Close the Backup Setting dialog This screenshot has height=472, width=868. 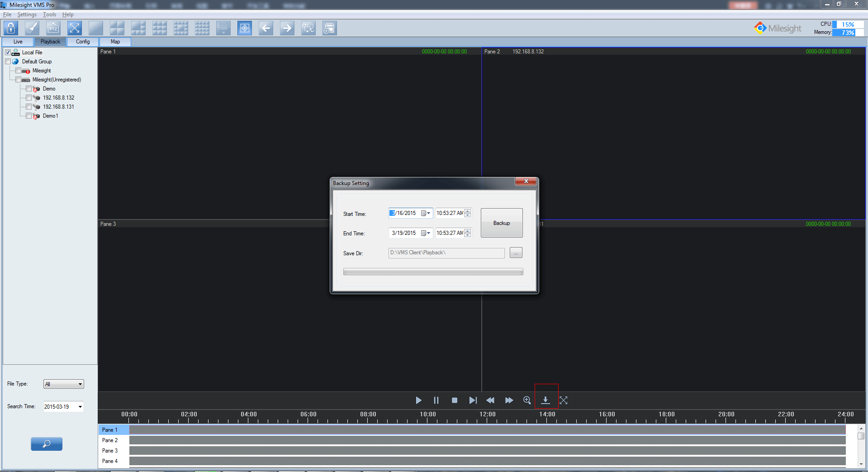point(526,181)
